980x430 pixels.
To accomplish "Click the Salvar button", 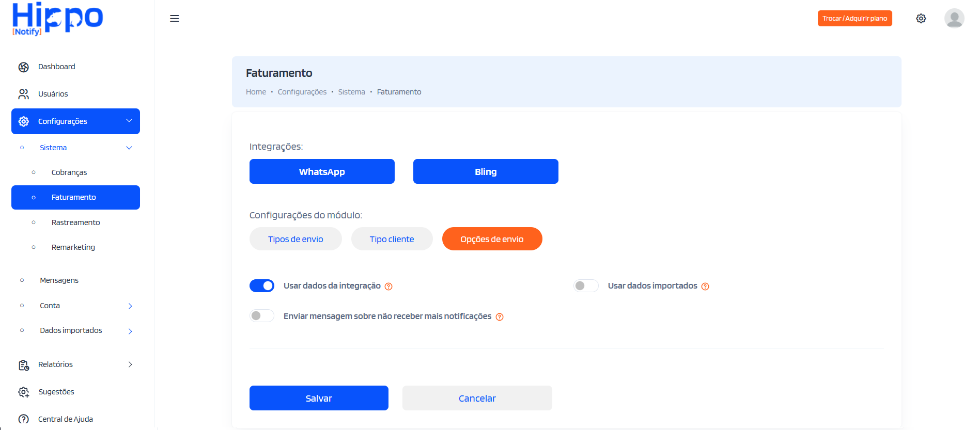I will click(x=319, y=398).
